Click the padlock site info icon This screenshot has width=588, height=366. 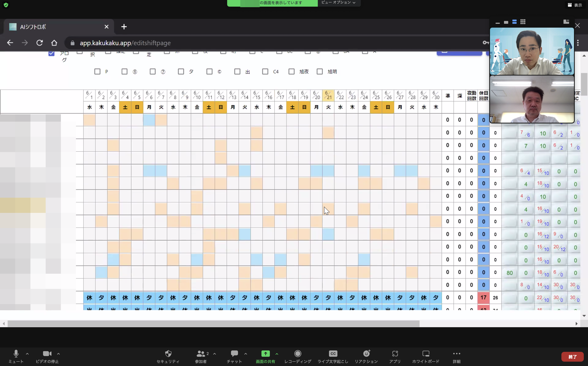point(72,43)
